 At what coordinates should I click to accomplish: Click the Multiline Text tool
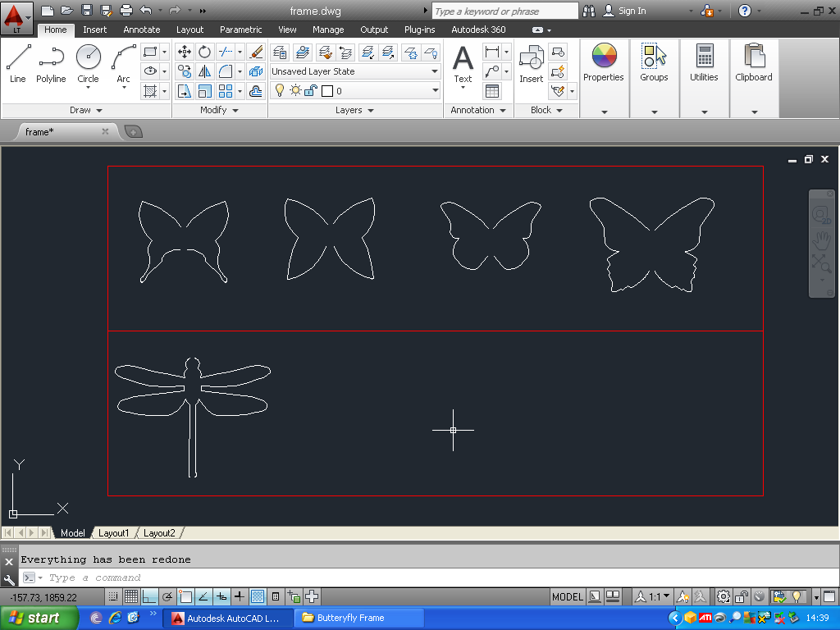(463, 65)
